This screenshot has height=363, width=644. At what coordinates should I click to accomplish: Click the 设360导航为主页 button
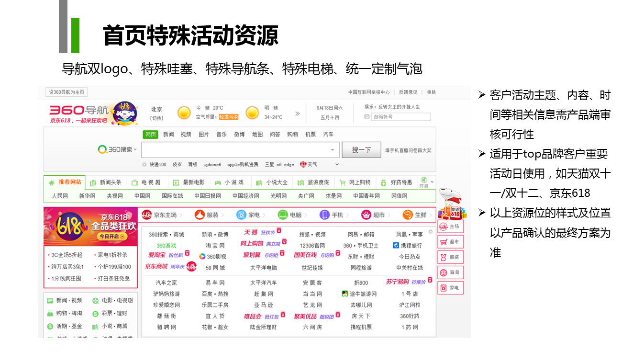(67, 92)
